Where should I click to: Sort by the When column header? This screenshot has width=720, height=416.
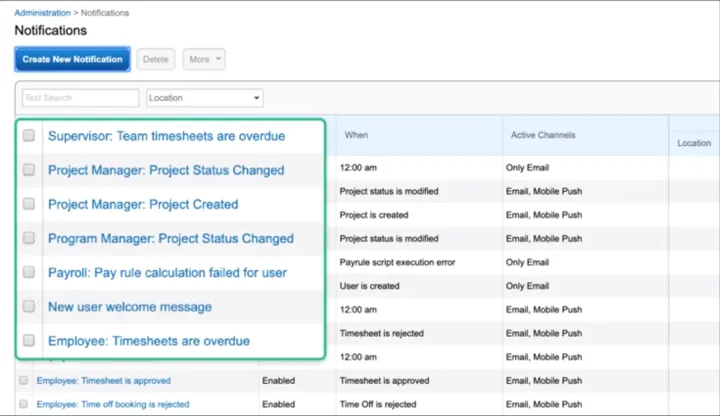coord(357,134)
